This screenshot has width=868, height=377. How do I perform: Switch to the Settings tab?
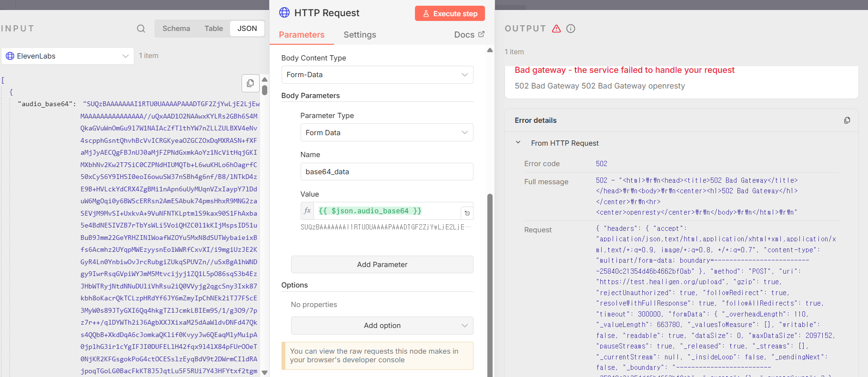click(360, 35)
